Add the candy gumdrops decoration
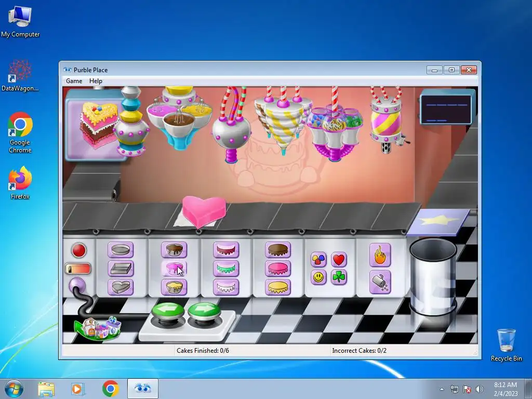Viewport: 532px width, 399px height. [x=318, y=260]
